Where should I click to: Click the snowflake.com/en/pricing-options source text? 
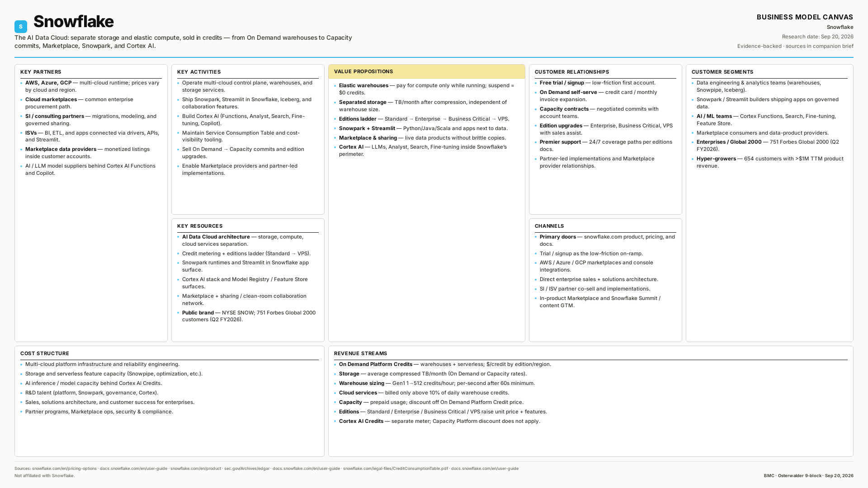click(x=64, y=469)
